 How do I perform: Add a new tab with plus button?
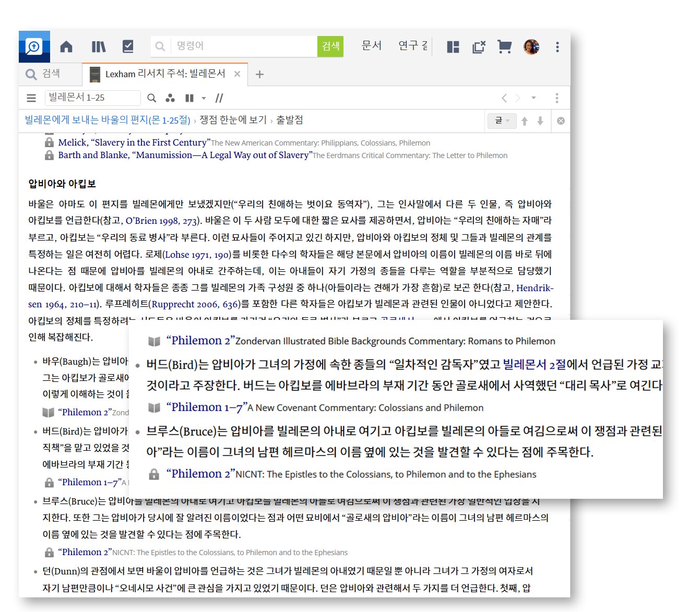pos(259,74)
